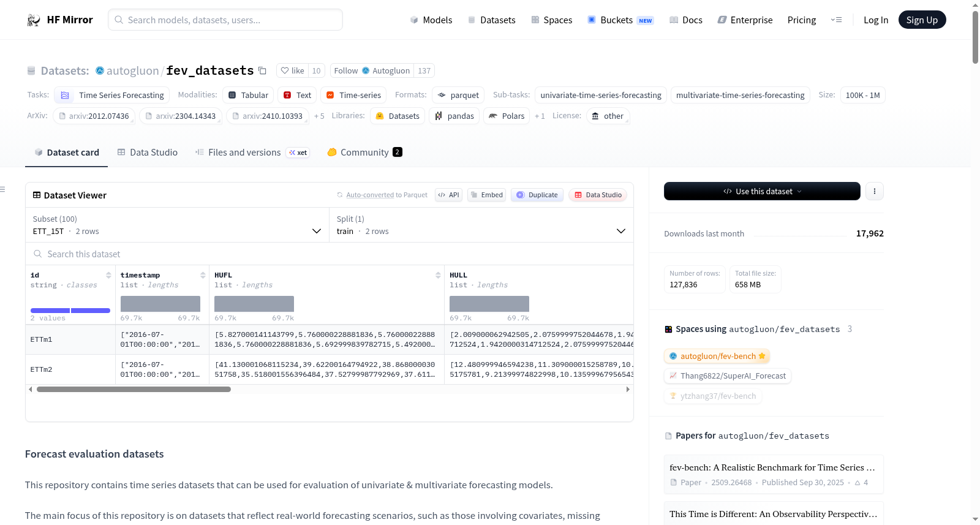This screenshot has height=525, width=980.
Task: Click the API button in Dataset Viewer
Action: click(448, 195)
